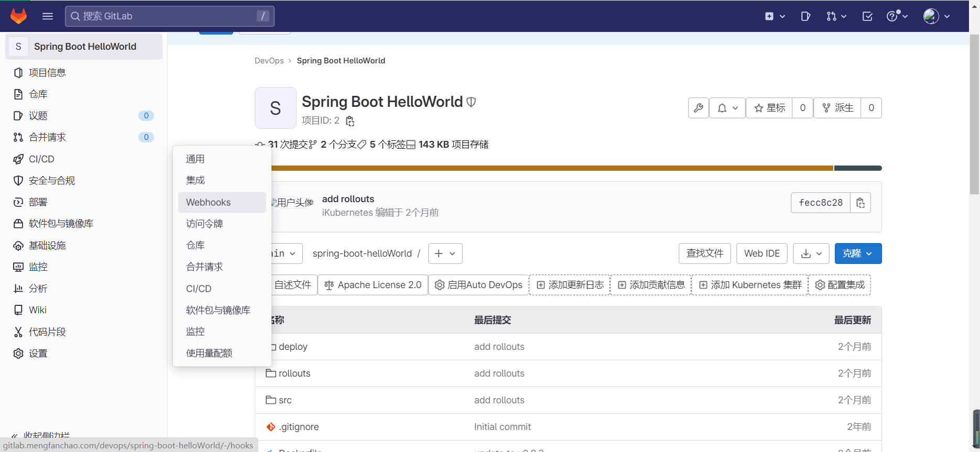The image size is (980, 452).
Task: Open the 克隆 clone dropdown
Action: 858,253
